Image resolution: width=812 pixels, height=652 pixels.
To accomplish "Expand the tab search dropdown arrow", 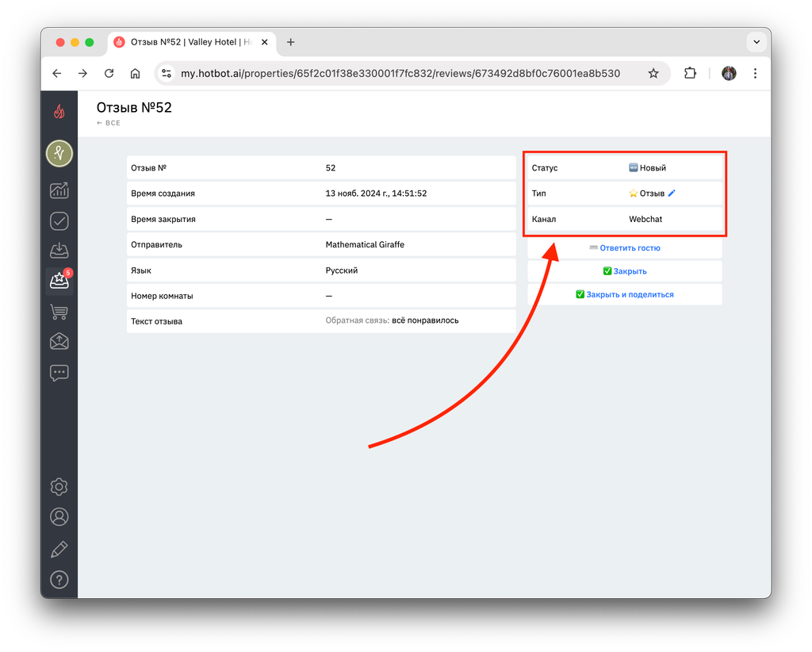I will [x=756, y=42].
